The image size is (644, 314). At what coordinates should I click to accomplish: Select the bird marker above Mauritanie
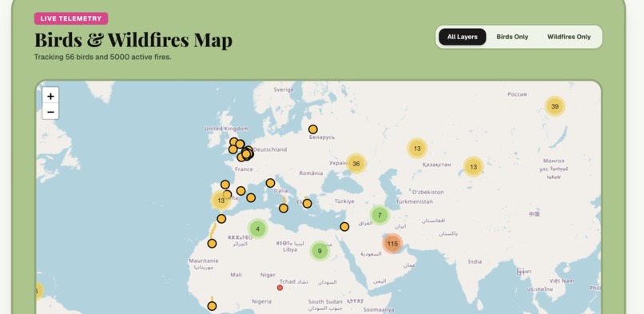212,244
